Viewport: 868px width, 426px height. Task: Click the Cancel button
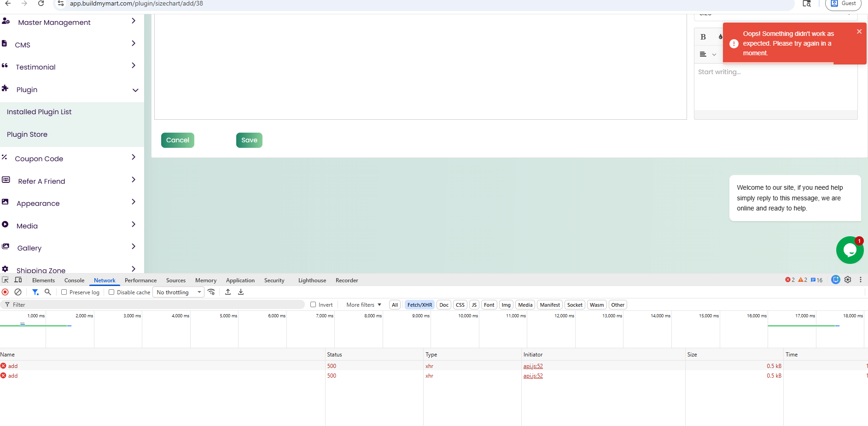click(177, 140)
